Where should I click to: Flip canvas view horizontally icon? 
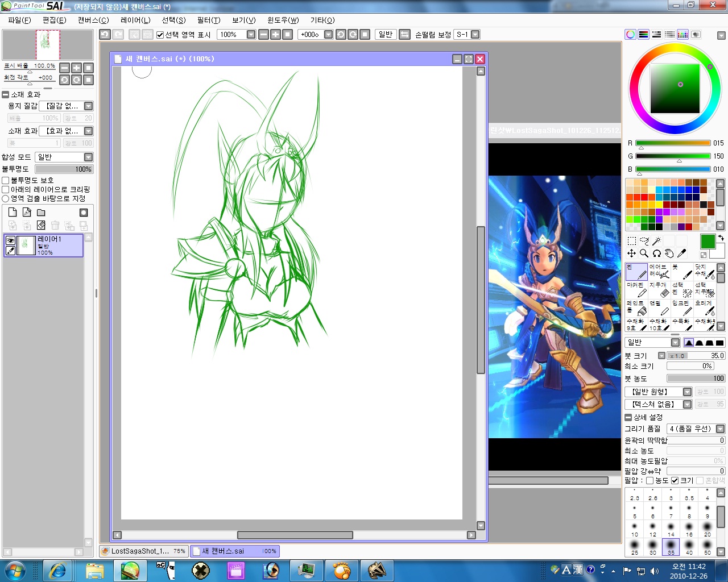pyautogui.click(x=404, y=35)
